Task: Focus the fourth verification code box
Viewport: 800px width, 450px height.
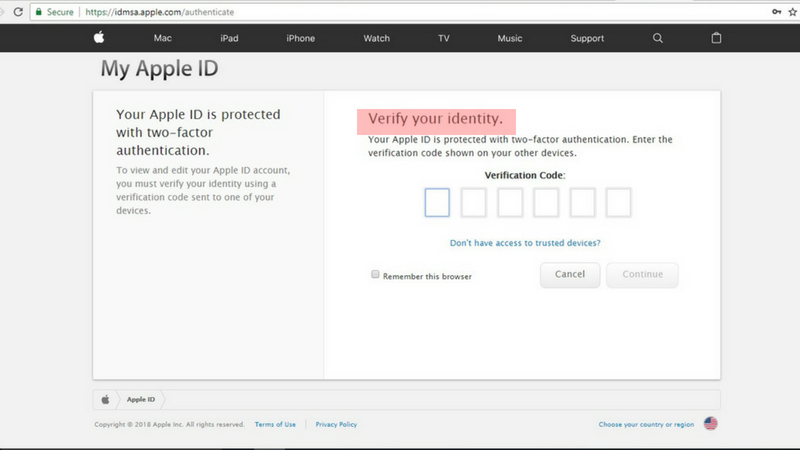Action: click(546, 203)
